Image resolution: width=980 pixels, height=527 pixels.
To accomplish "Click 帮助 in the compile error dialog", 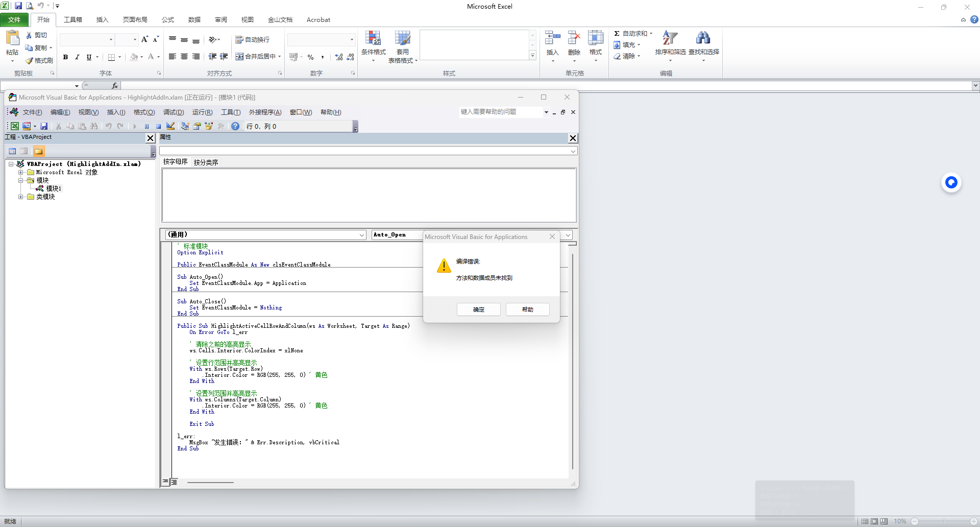I will point(528,309).
